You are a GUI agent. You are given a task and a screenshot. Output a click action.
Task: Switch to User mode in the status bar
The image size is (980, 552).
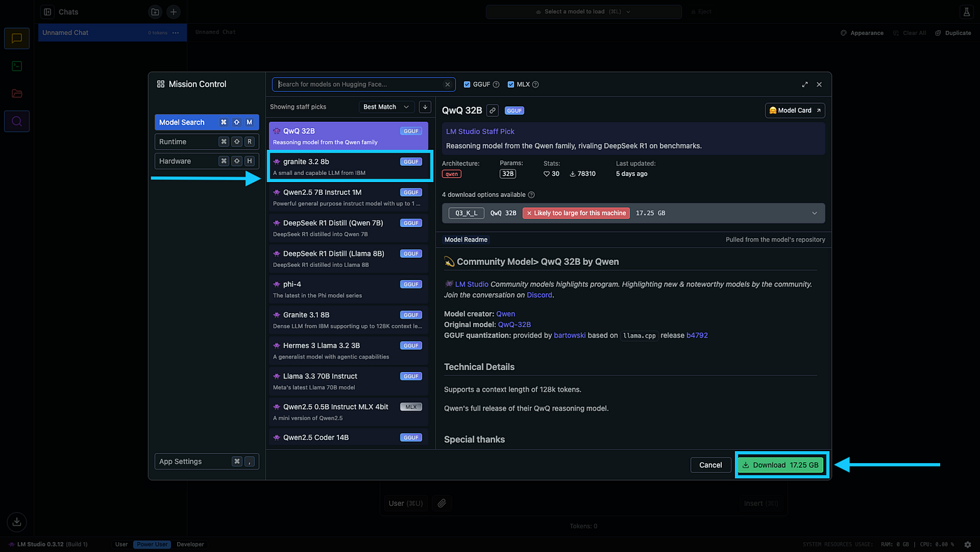click(122, 544)
